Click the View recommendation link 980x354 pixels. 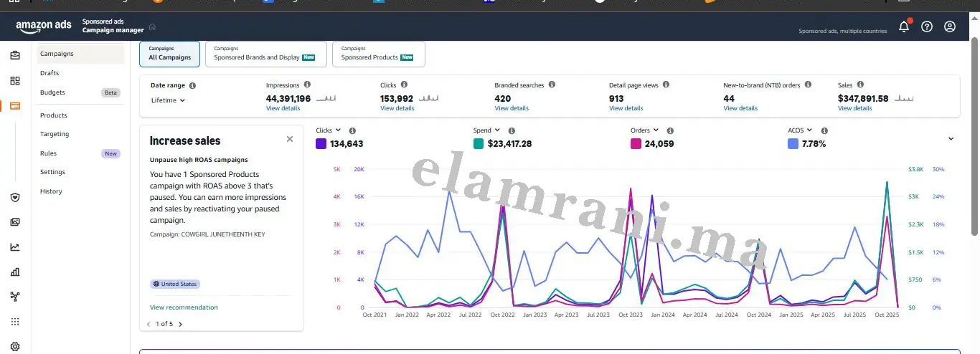pyautogui.click(x=184, y=307)
